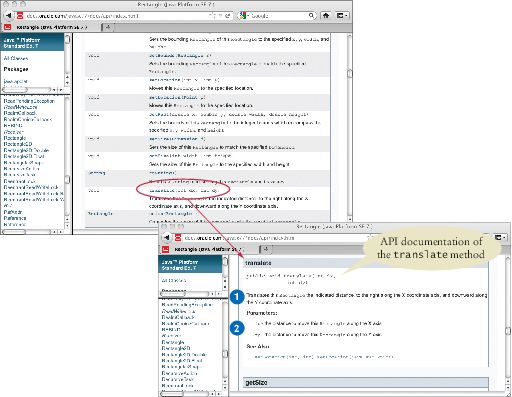Click the back arrow in the lower browser window
The height and width of the screenshot is (397, 512).
coord(167,238)
